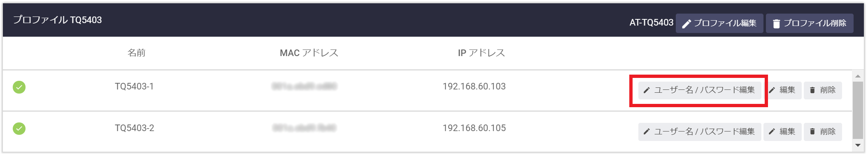This screenshot has height=155, width=868.
Task: Click the green check status icon for TQ5403-2
Action: 19,129
